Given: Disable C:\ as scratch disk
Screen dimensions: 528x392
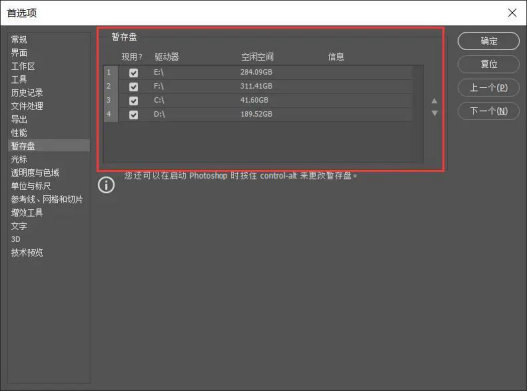Looking at the screenshot, I should click(x=134, y=101).
